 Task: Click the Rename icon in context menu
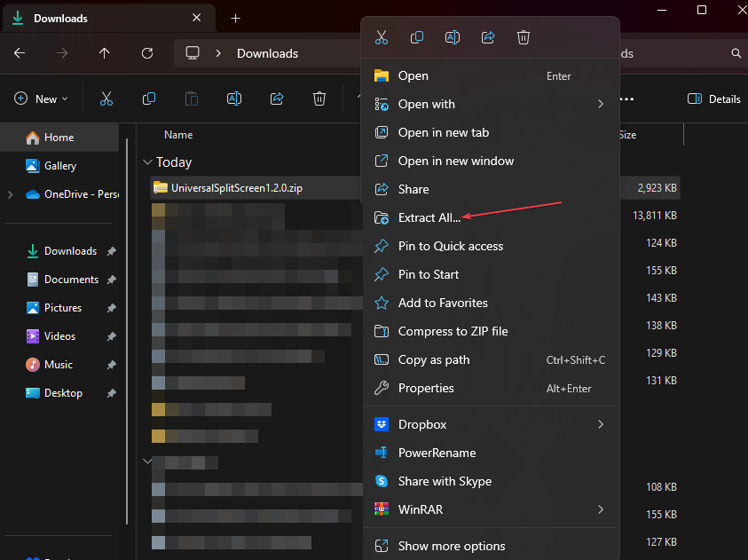(x=453, y=37)
